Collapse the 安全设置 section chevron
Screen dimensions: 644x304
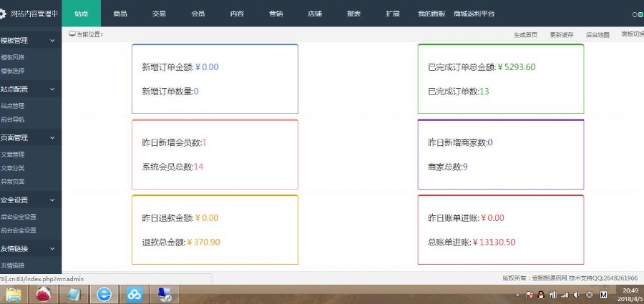click(52, 200)
